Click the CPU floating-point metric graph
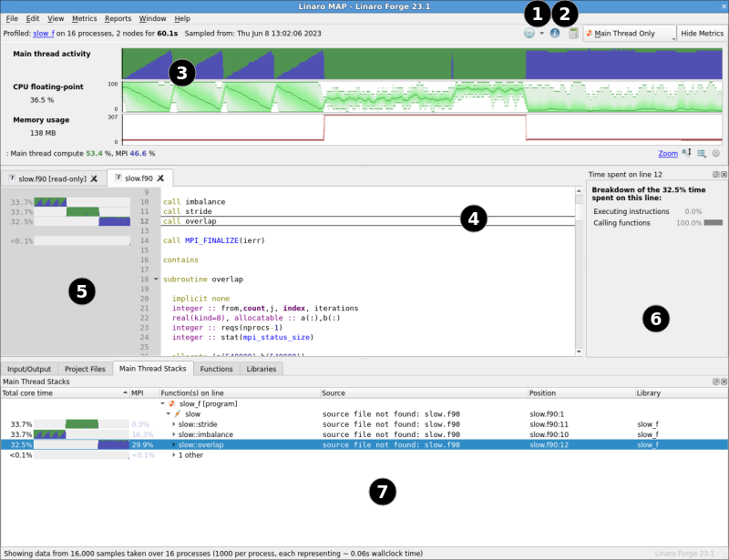729x560 pixels. tap(422, 97)
